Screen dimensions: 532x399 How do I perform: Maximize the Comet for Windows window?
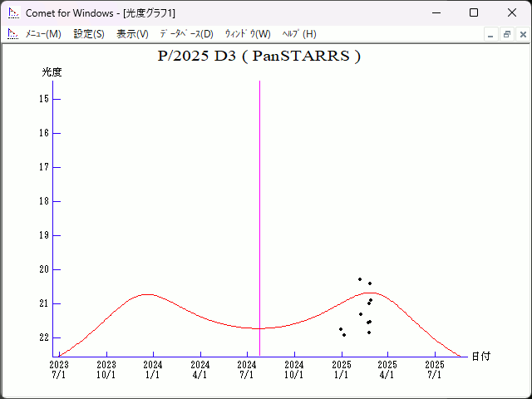(474, 13)
